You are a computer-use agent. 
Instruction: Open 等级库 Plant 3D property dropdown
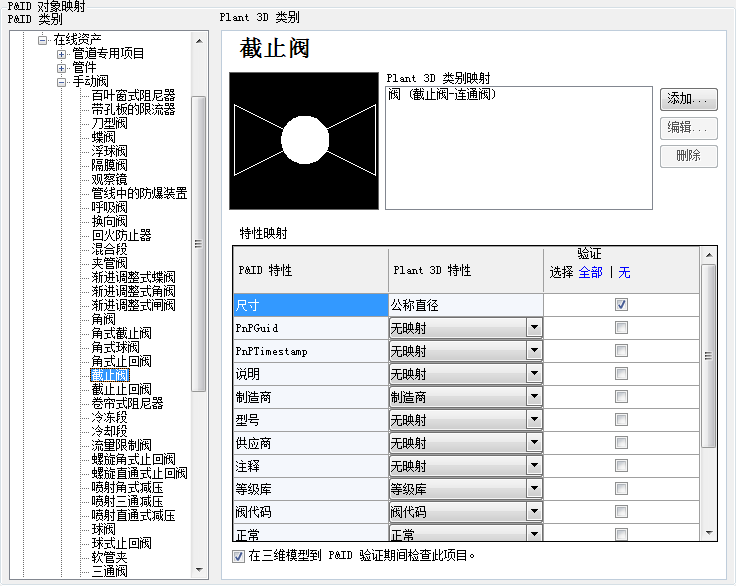pyautogui.click(x=534, y=488)
